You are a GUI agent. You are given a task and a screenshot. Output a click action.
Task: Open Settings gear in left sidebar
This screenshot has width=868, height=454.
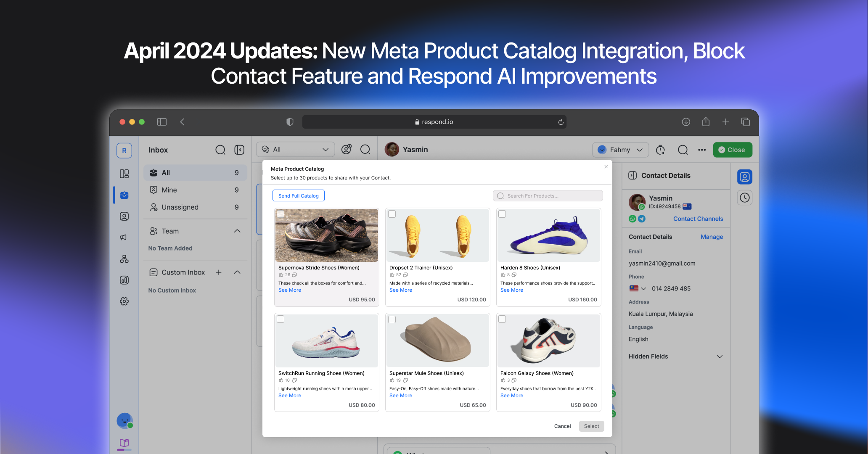(x=124, y=301)
